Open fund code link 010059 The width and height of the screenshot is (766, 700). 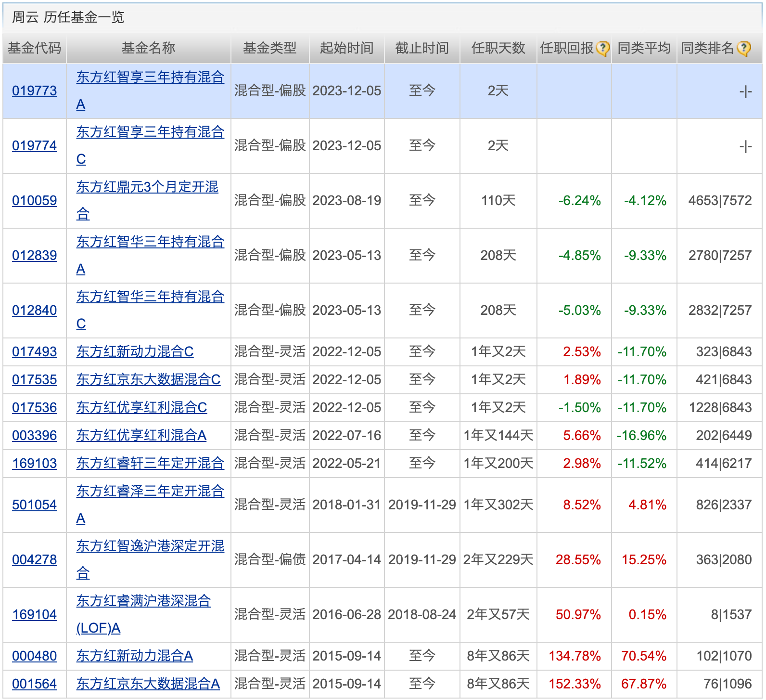tap(35, 201)
